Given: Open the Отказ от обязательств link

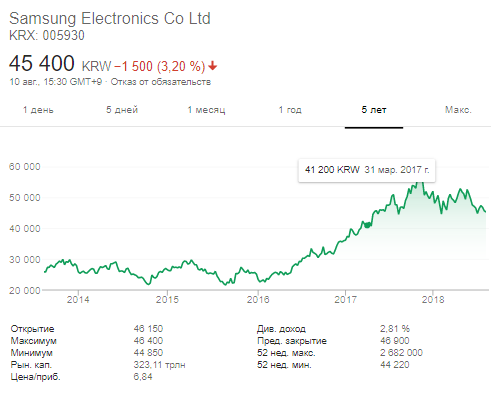Looking at the screenshot, I should (x=161, y=82).
